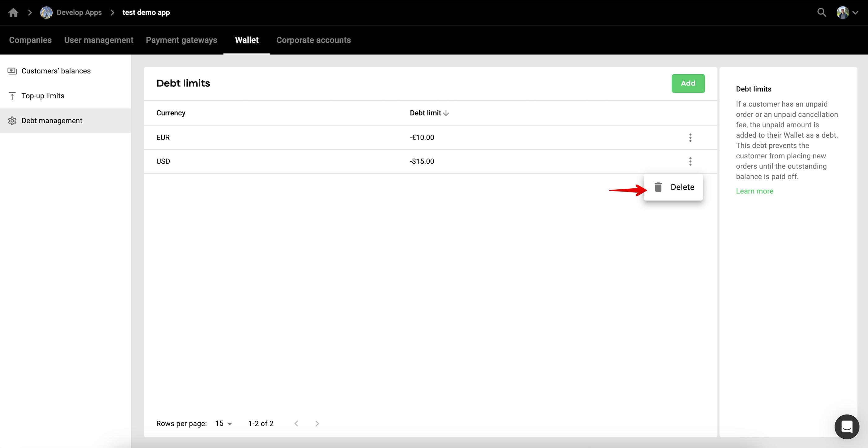The height and width of the screenshot is (448, 868).
Task: Click the Develop Apps globe logo
Action: pos(46,12)
